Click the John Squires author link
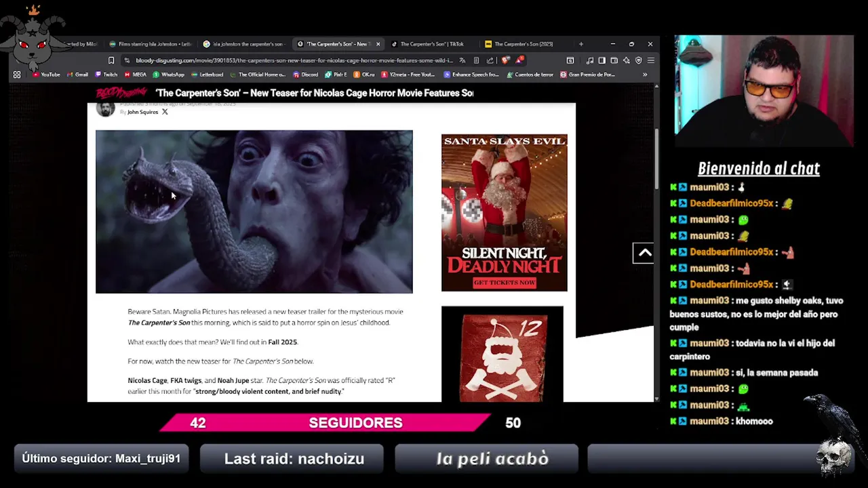868x488 pixels. 142,112
